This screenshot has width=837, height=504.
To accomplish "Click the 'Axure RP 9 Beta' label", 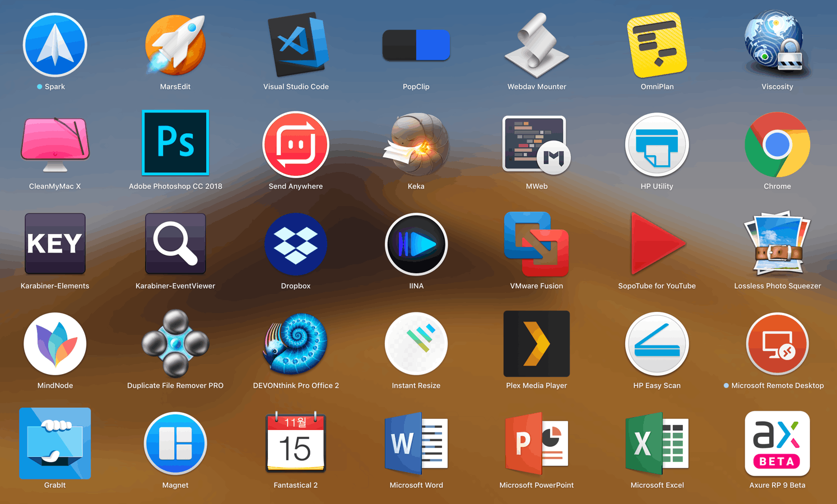I will coord(777,486).
